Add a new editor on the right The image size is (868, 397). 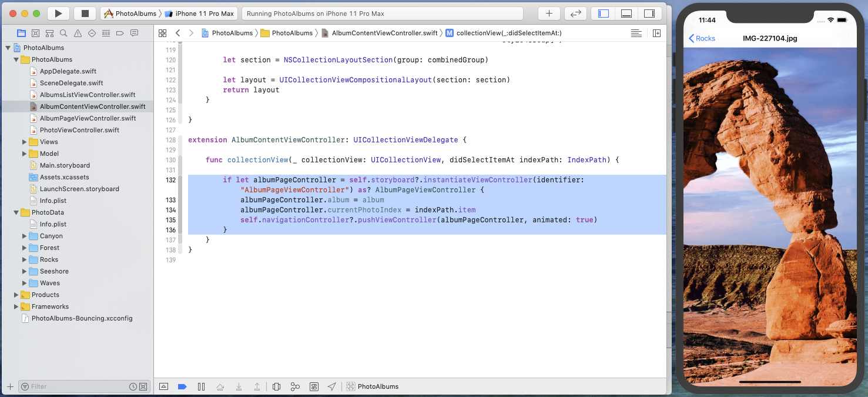tap(656, 33)
